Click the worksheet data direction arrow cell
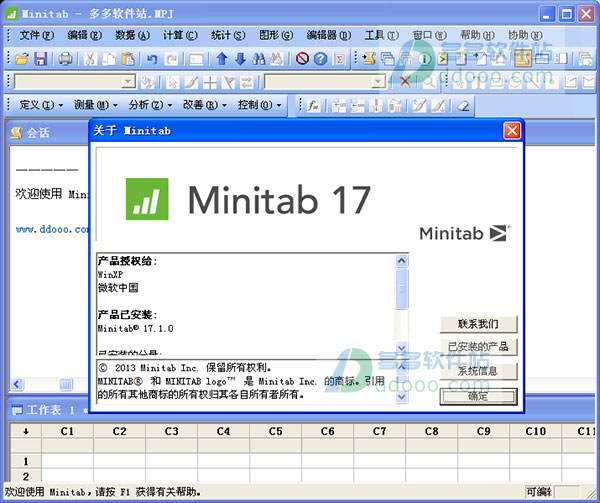 click(26, 431)
